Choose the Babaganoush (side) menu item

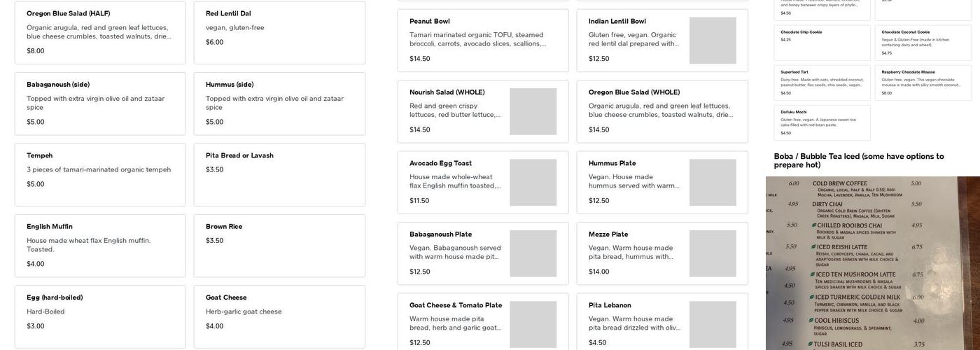tap(100, 103)
